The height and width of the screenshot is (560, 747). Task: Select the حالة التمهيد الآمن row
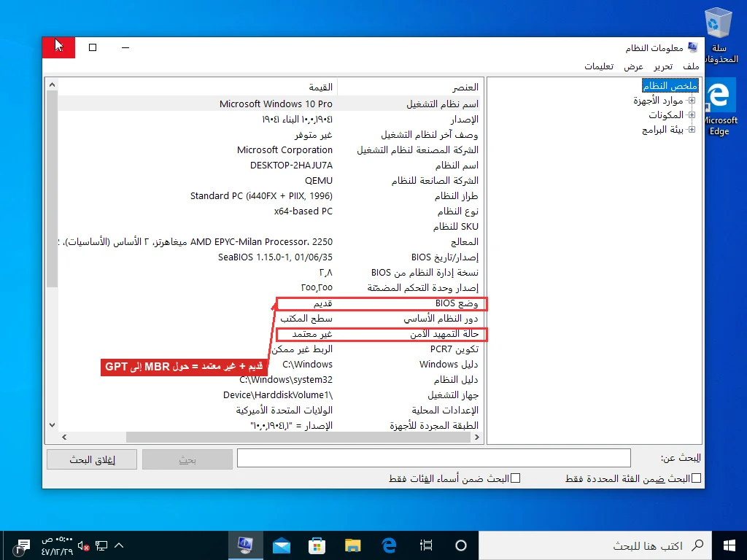tap(270, 334)
